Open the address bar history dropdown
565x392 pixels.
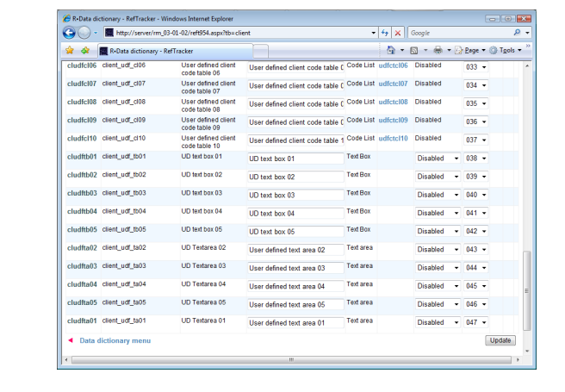tap(373, 33)
